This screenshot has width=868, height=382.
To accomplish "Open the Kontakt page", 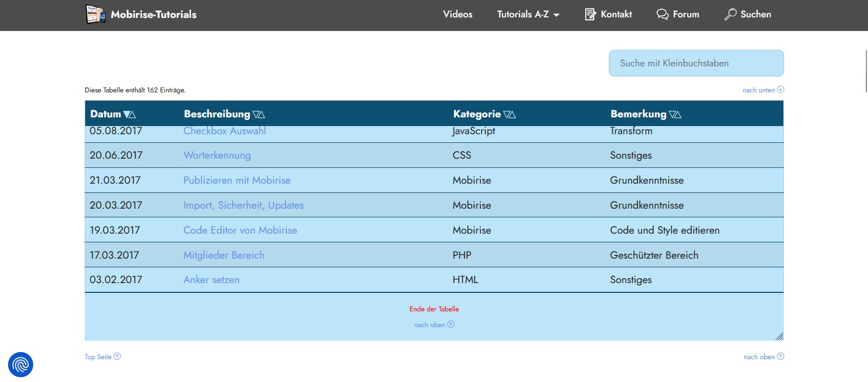I will [x=608, y=15].
